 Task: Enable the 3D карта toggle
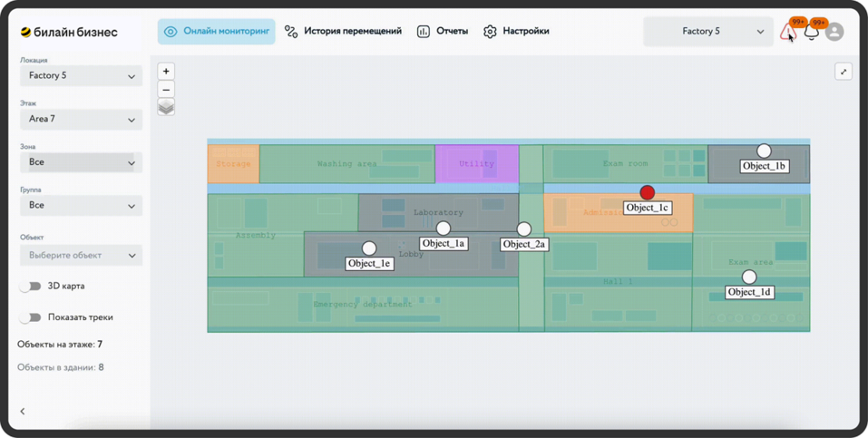pos(31,286)
